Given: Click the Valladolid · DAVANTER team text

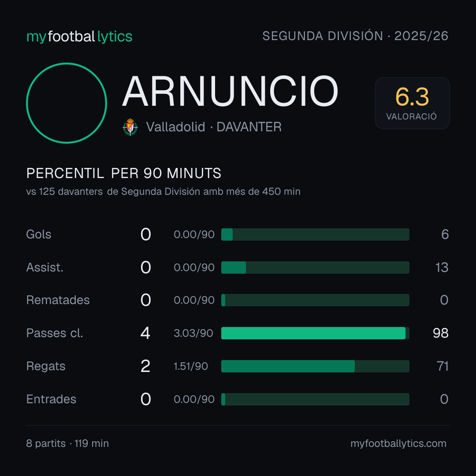Looking at the screenshot, I should point(214,127).
